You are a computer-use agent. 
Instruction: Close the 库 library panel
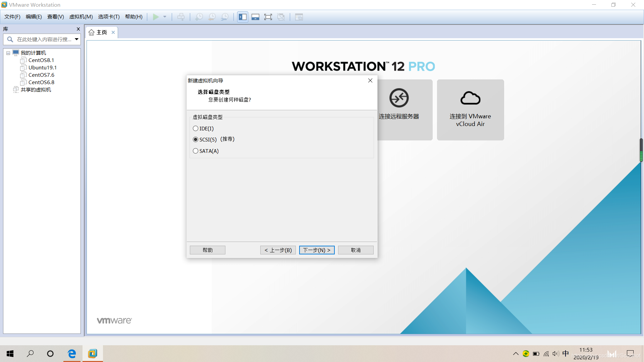pos(78,29)
